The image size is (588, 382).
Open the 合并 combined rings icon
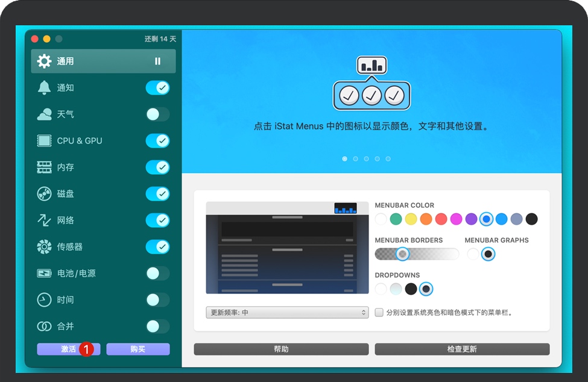[x=44, y=326]
